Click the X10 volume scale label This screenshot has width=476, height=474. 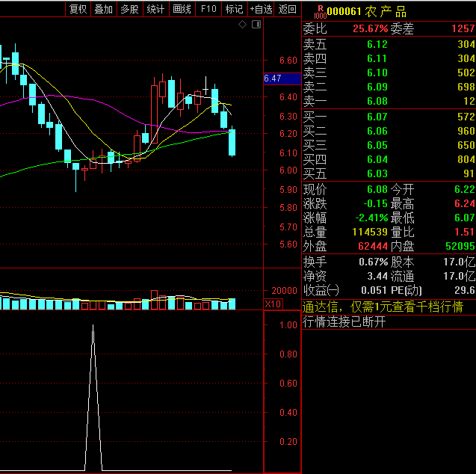pos(273,304)
